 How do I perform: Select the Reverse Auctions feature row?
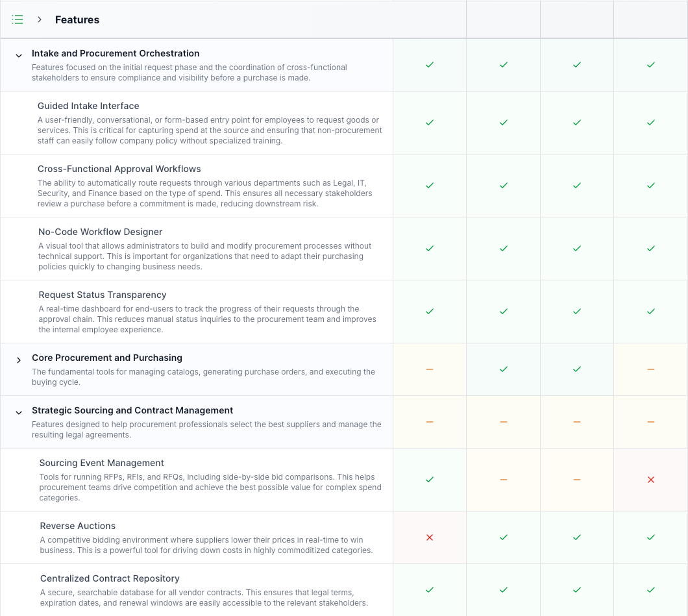78,526
